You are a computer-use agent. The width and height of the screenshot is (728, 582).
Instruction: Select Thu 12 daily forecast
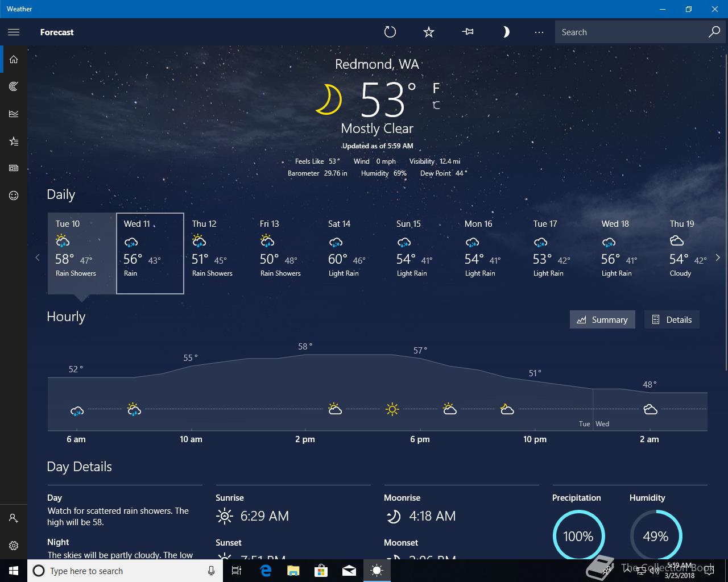(x=218, y=253)
